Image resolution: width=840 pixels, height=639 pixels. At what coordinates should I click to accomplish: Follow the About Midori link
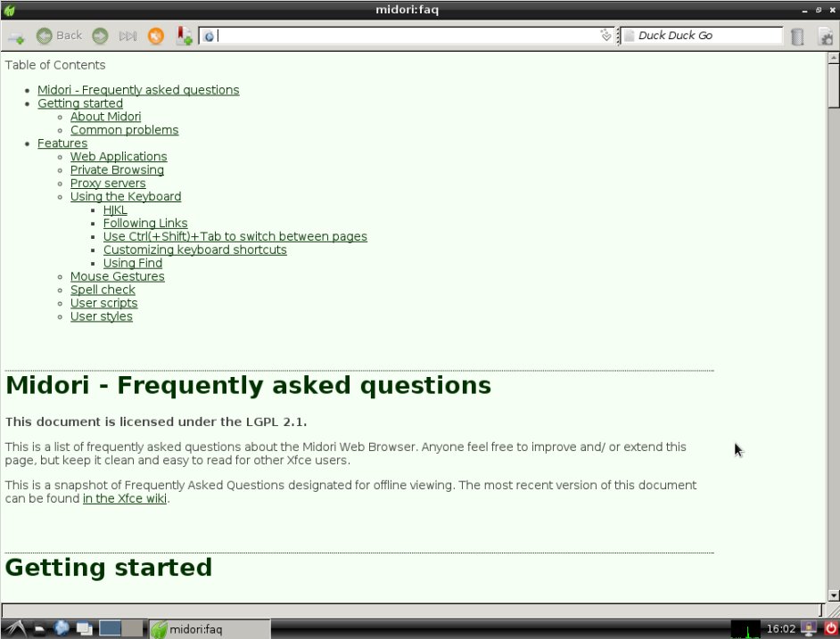click(x=105, y=117)
